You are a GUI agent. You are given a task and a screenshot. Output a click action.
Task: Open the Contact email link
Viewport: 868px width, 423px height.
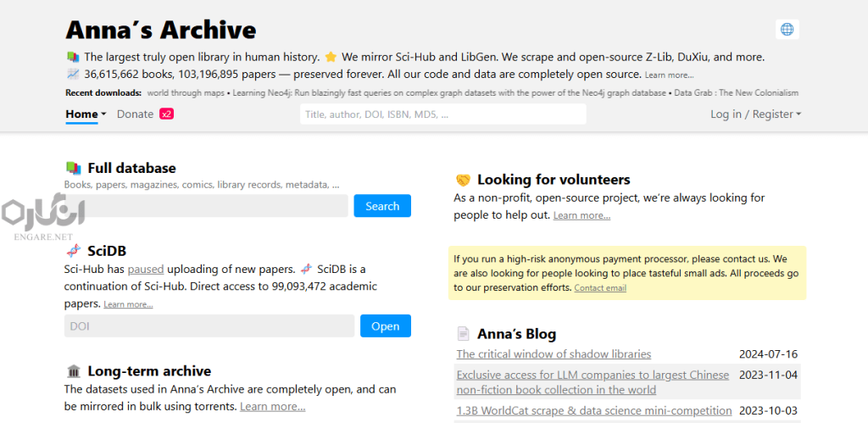(600, 288)
